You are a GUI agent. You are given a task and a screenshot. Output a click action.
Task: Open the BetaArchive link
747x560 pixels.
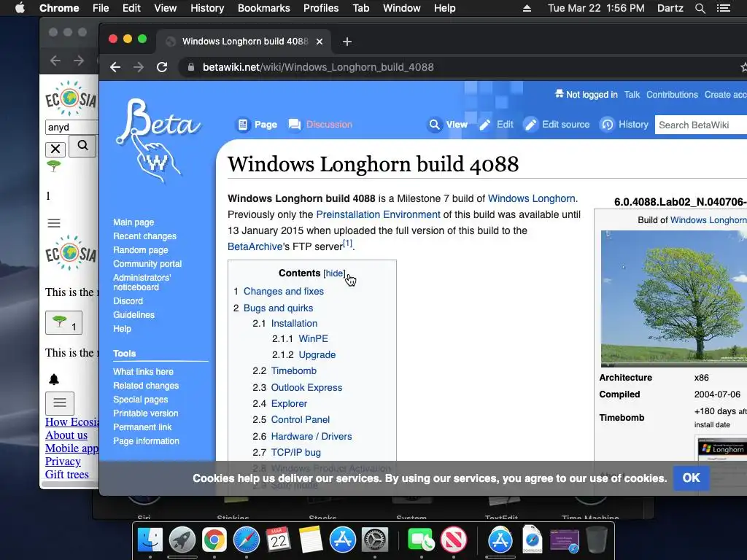(255, 246)
